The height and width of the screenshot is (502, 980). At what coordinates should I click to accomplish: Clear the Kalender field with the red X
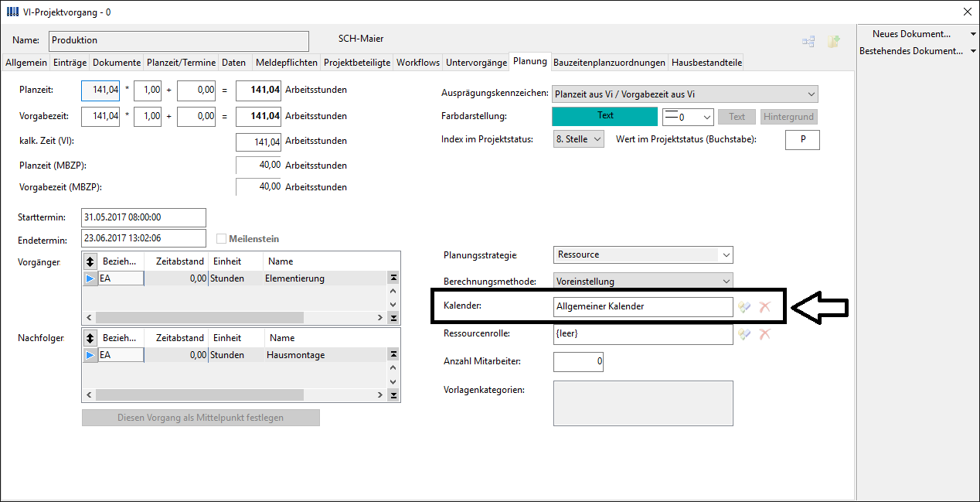[x=765, y=307]
